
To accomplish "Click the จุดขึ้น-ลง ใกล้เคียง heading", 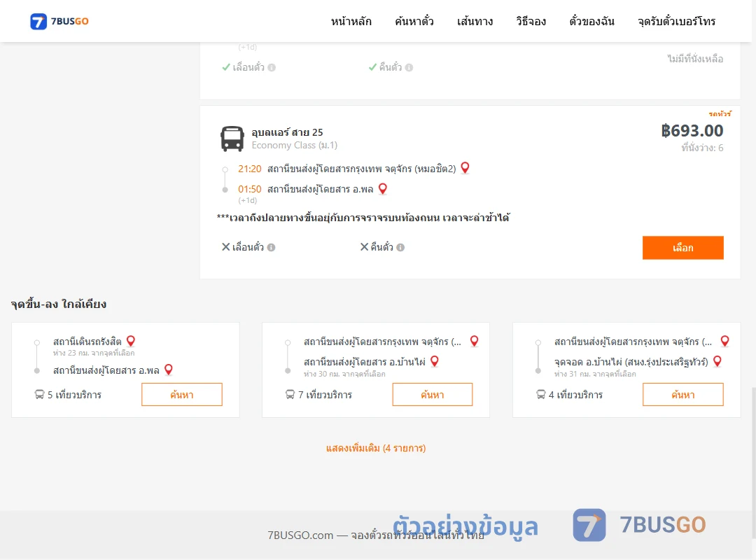I will [59, 304].
